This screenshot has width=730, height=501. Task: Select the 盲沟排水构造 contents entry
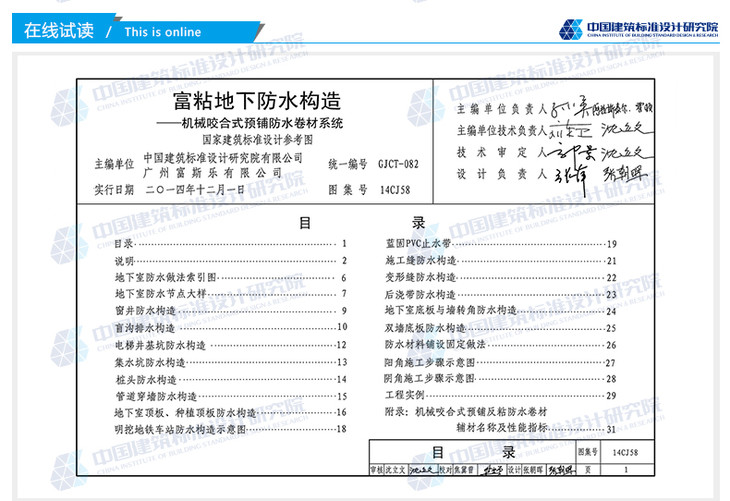[x=145, y=327]
